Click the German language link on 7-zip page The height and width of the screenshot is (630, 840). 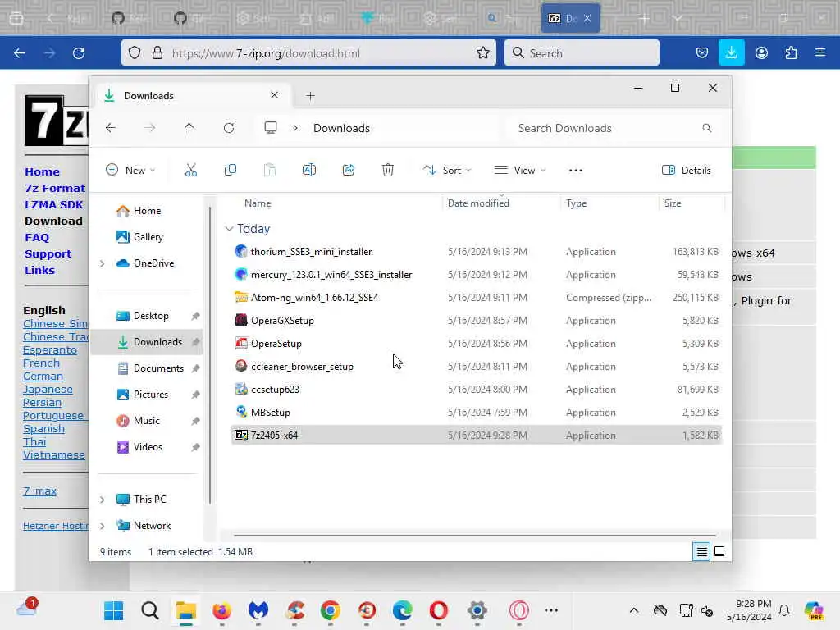(x=43, y=376)
